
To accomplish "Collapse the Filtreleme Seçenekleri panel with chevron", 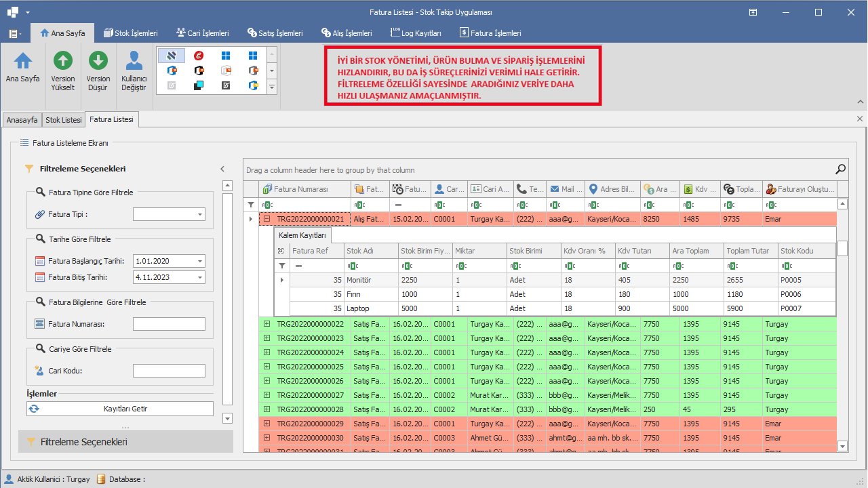I will pos(222,169).
